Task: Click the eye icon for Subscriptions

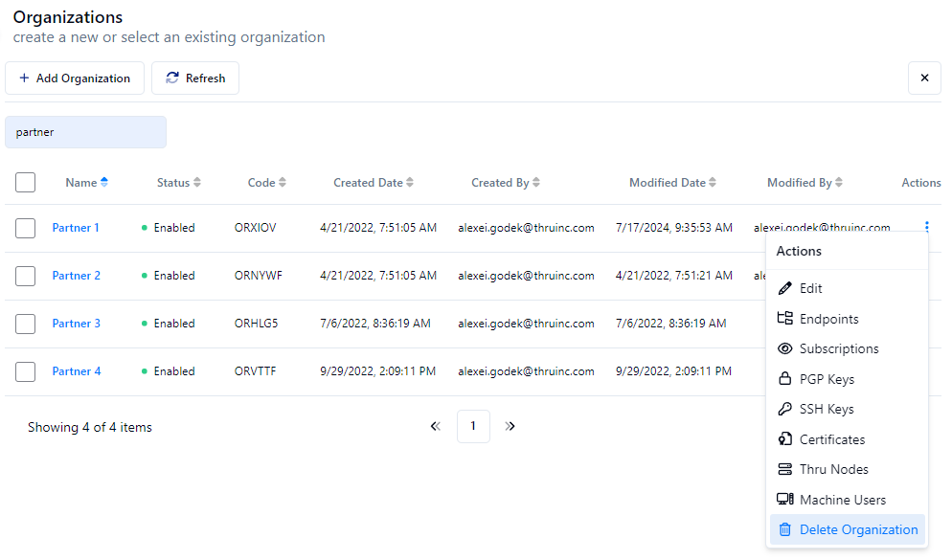Action: [785, 349]
